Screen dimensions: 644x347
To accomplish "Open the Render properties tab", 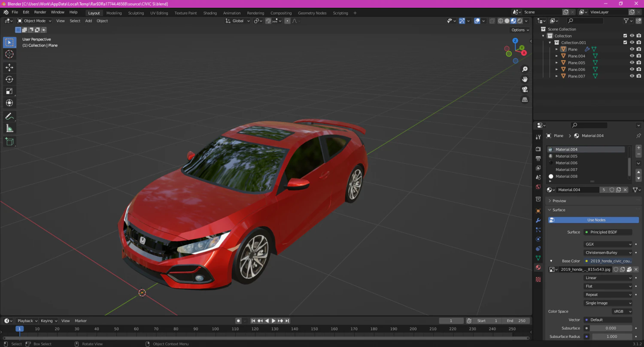I will pos(538,149).
